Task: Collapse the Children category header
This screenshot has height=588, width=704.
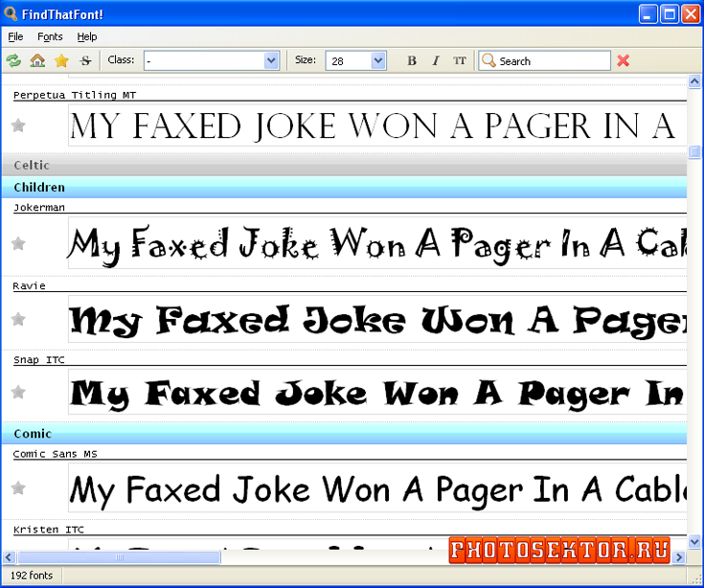Action: [x=344, y=187]
